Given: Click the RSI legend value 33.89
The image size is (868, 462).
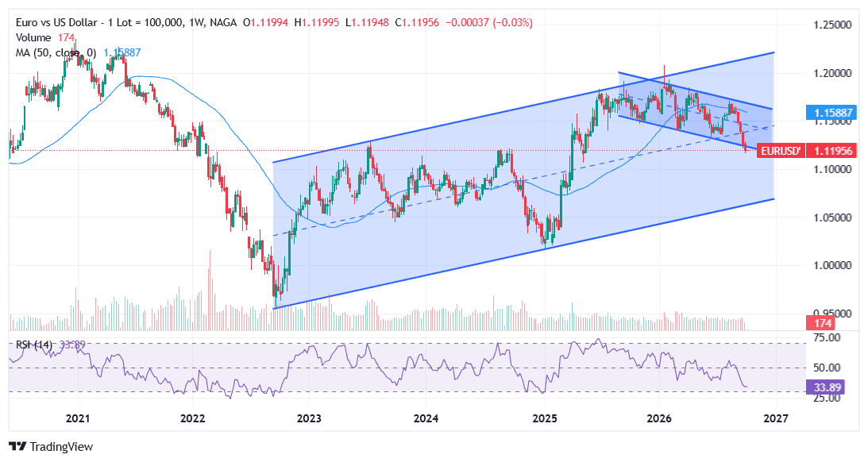Looking at the screenshot, I should tap(72, 345).
